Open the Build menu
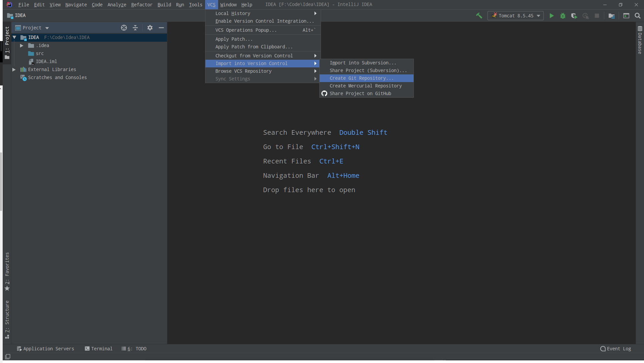The height and width of the screenshot is (363, 644). click(164, 5)
